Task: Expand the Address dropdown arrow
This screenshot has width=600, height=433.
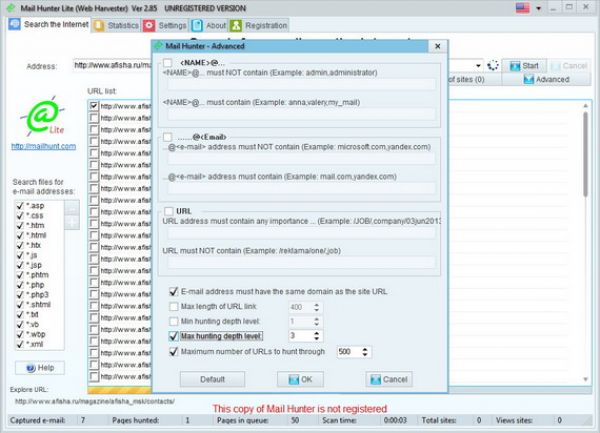Action: click(x=478, y=66)
